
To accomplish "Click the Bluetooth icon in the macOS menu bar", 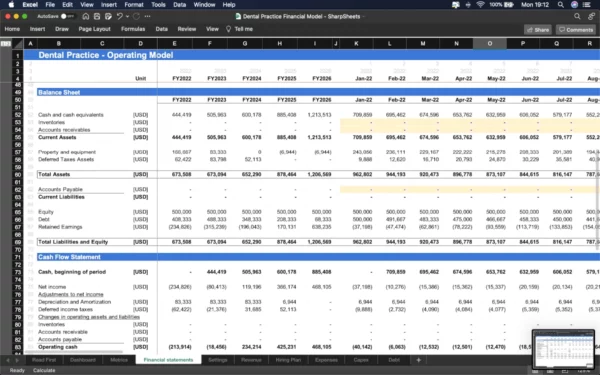I will (x=468, y=5).
